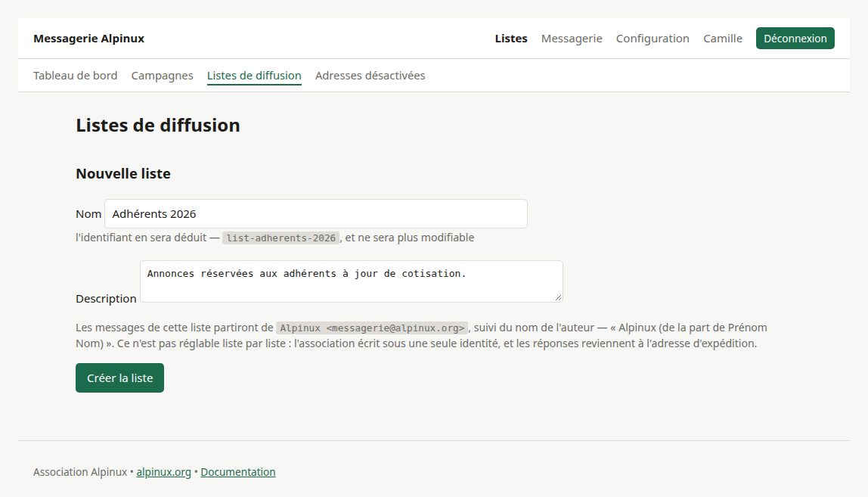
Task: Click the Nom field label
Action: [x=88, y=214]
